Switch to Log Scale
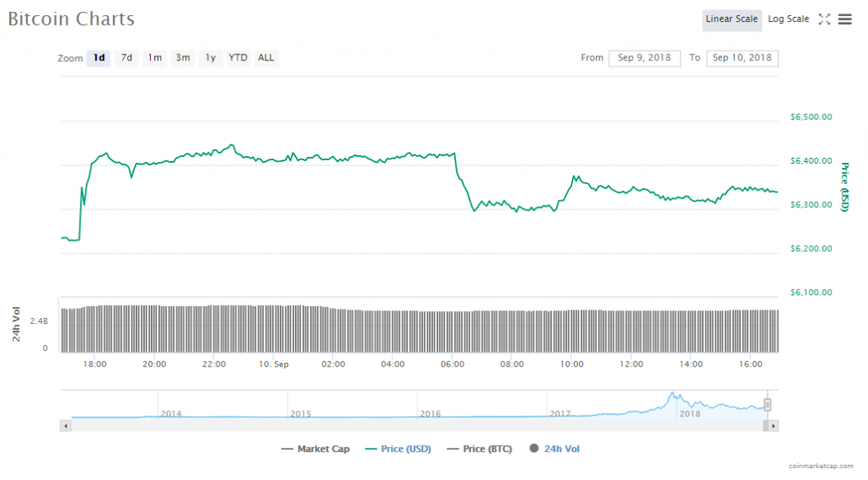The height and width of the screenshot is (480, 868). [x=788, y=20]
